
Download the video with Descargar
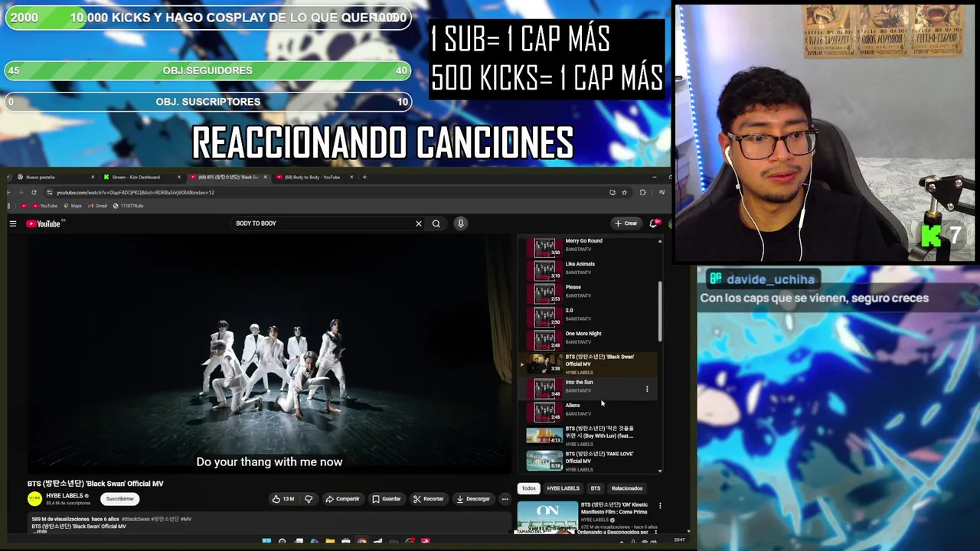click(472, 499)
